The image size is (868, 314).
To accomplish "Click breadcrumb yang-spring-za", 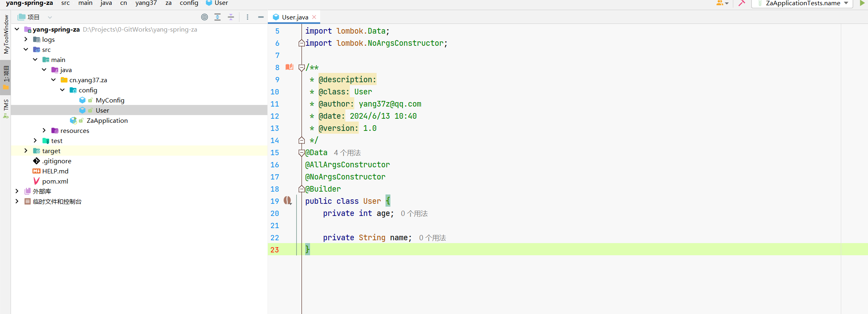I will (30, 3).
